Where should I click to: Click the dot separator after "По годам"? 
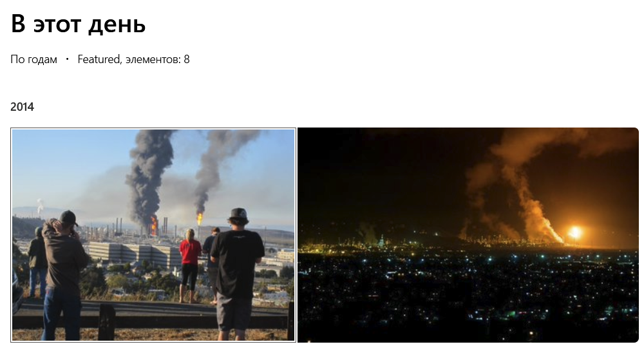(68, 59)
